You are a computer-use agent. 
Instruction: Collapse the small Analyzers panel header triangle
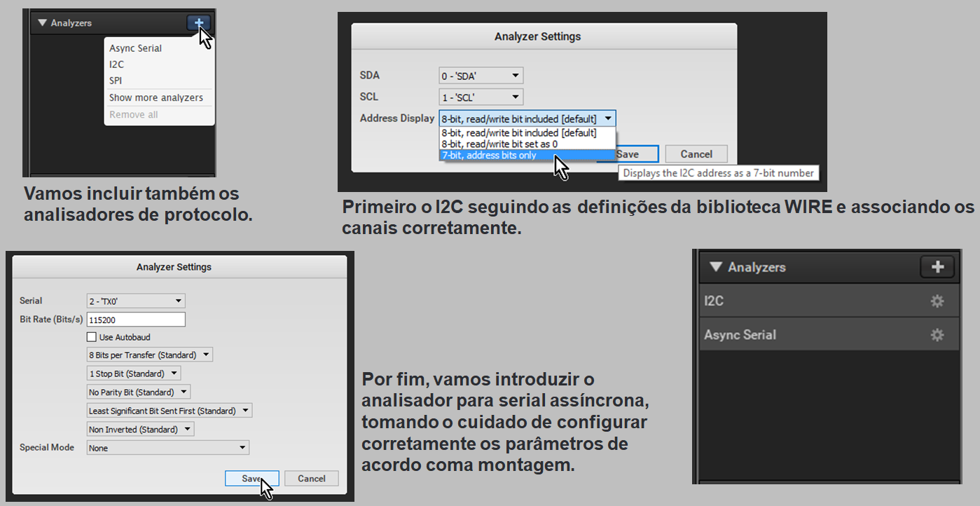point(42,23)
